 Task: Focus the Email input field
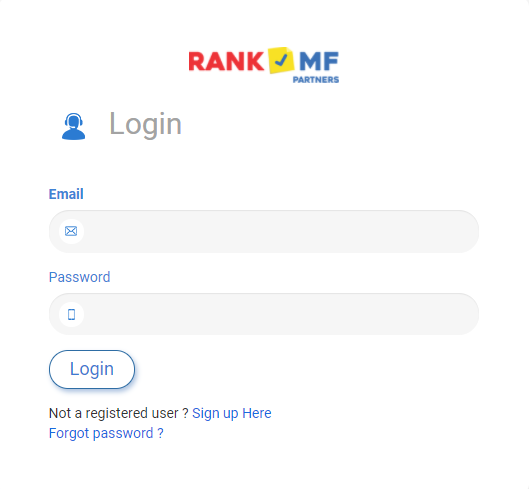point(264,232)
